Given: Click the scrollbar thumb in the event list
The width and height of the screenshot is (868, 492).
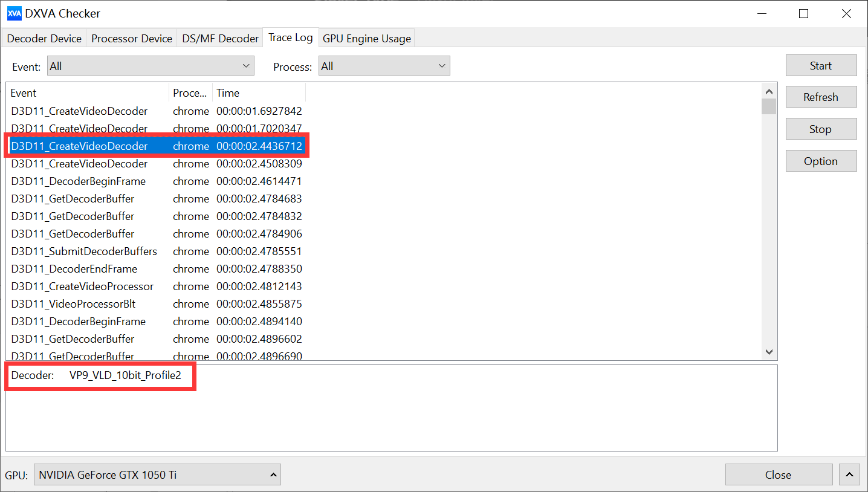Looking at the screenshot, I should [x=768, y=106].
